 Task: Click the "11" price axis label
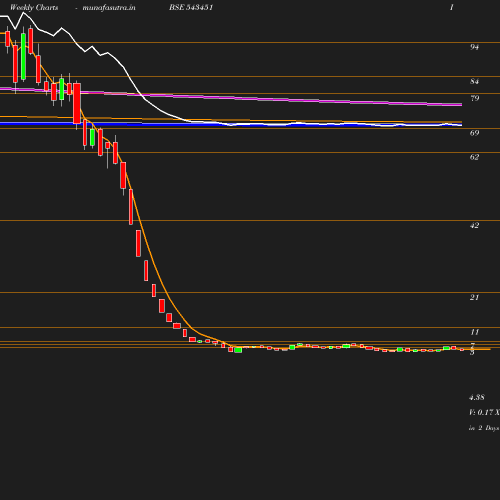click(x=474, y=332)
